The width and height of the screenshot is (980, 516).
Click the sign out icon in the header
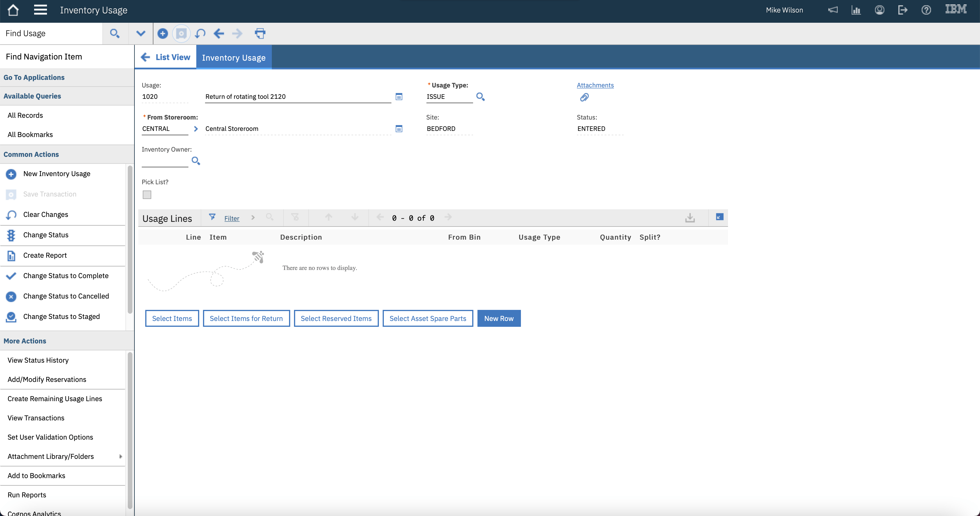pyautogui.click(x=902, y=10)
